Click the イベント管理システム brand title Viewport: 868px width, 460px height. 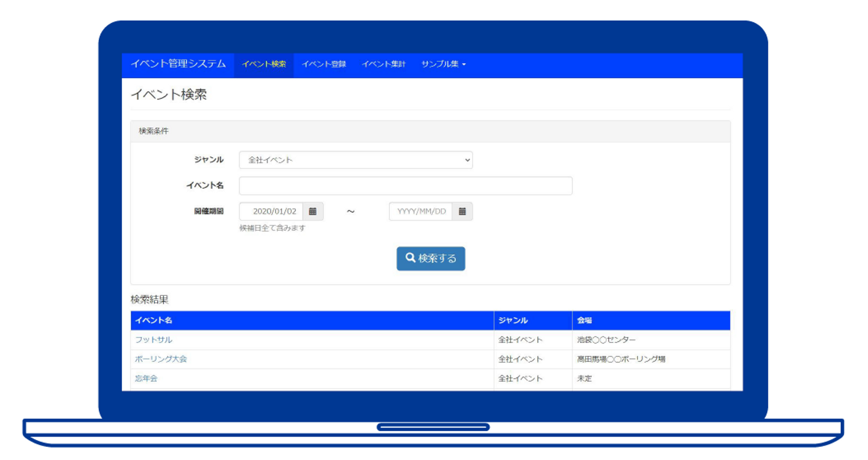(178, 64)
